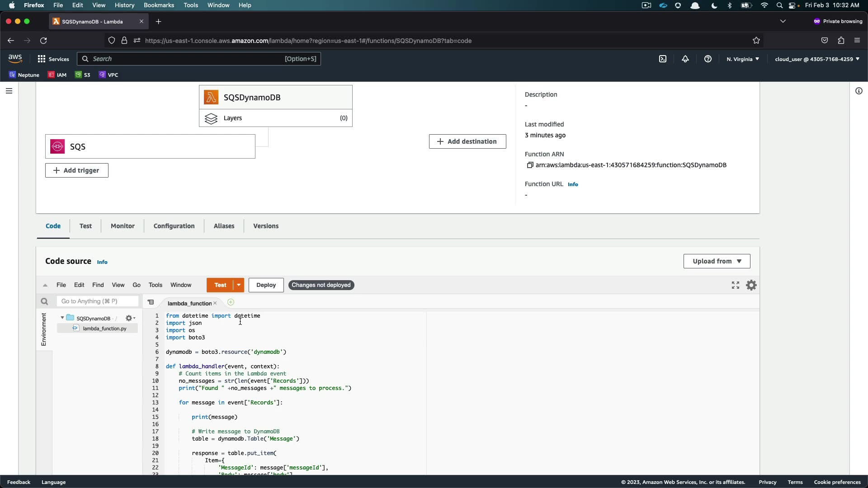Viewport: 868px width, 488px height.
Task: Open the Upload from dropdown
Action: [717, 261]
